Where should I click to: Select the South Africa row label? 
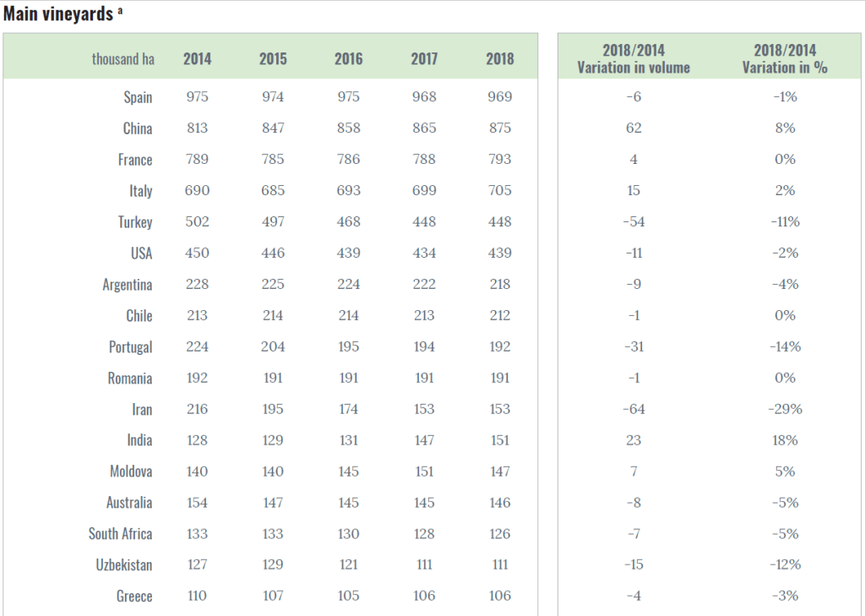pyautogui.click(x=121, y=534)
